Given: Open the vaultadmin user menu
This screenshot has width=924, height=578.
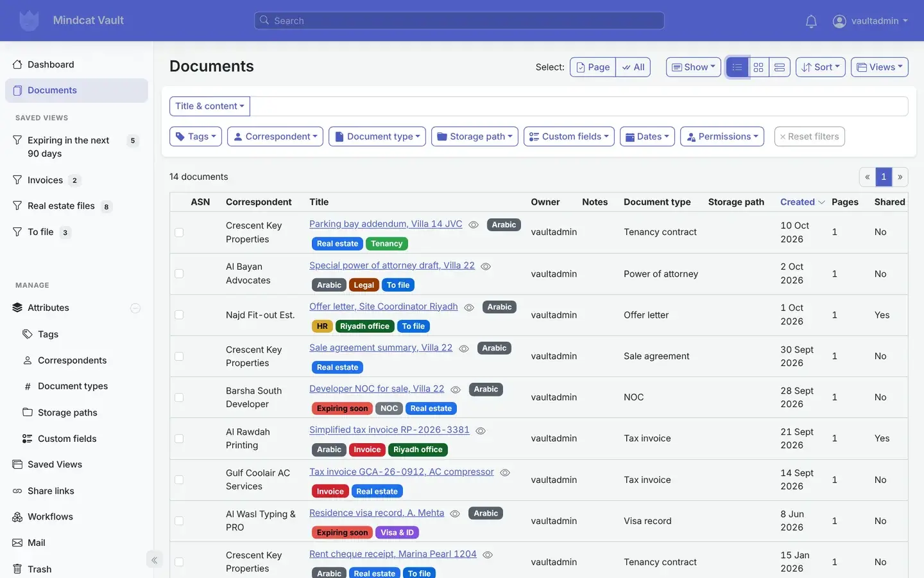Looking at the screenshot, I should point(871,21).
